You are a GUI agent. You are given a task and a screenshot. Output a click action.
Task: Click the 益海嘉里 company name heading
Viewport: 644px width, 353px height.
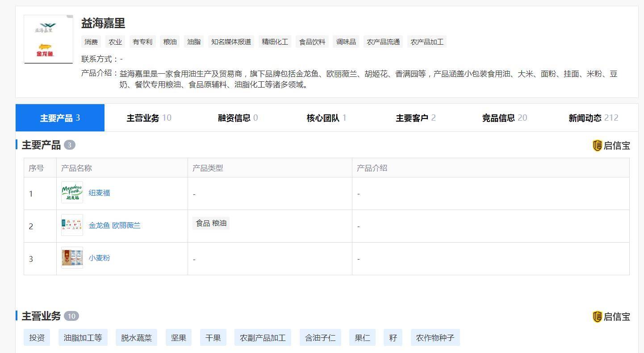click(103, 23)
